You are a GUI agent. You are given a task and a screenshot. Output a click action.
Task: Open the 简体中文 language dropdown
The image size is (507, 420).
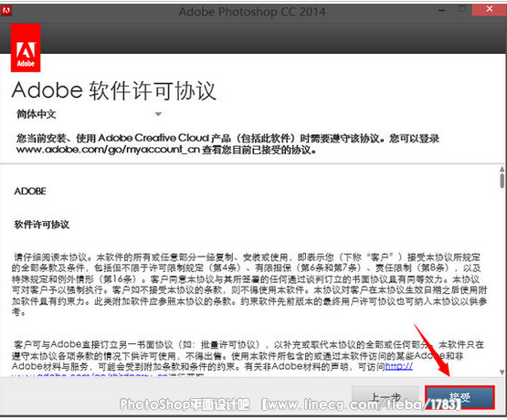[x=90, y=114]
